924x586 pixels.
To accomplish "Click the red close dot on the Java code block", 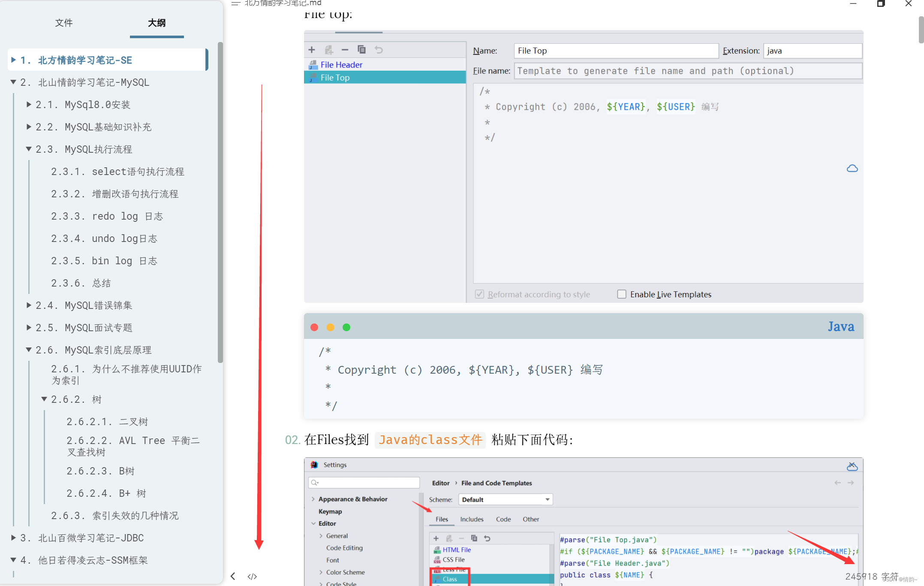I will (x=314, y=327).
